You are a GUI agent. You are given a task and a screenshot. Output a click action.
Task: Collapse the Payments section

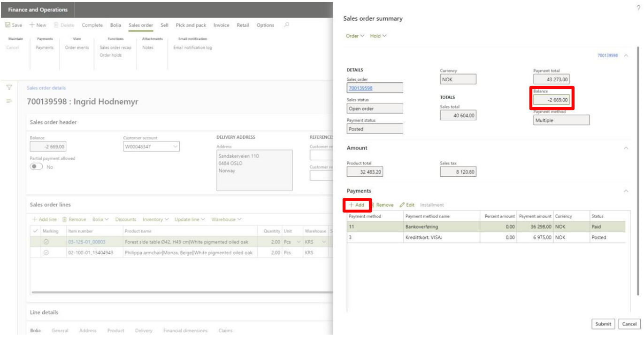click(625, 191)
